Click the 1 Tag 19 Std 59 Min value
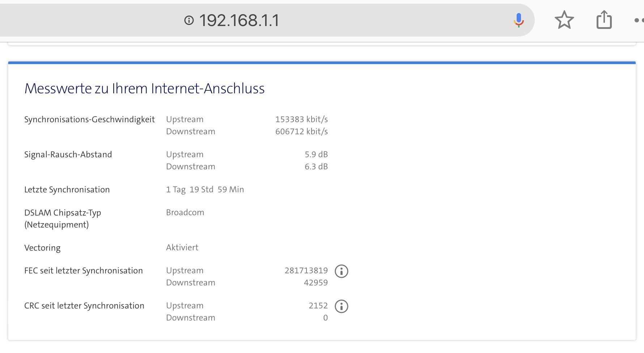The image size is (644, 353). [x=205, y=190]
